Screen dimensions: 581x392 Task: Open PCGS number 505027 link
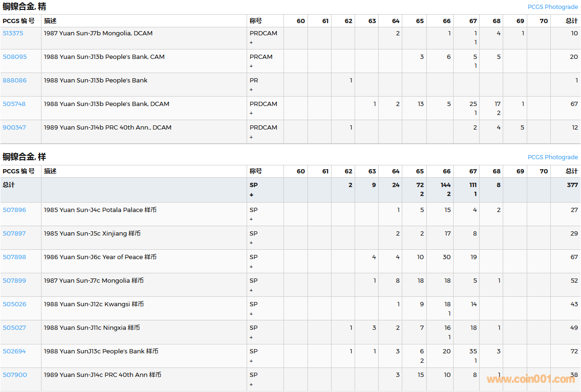click(15, 328)
